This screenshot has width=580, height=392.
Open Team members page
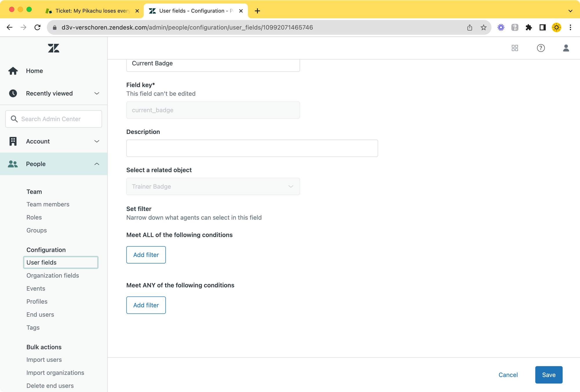coord(48,204)
